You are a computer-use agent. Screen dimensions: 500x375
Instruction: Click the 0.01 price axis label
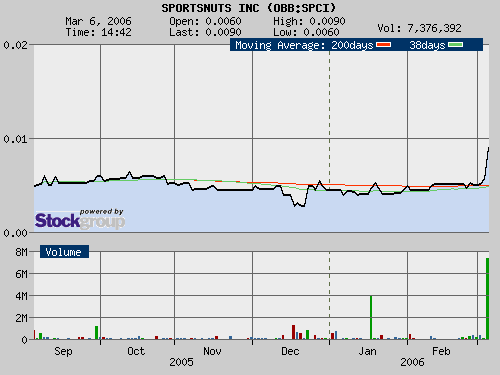15,139
